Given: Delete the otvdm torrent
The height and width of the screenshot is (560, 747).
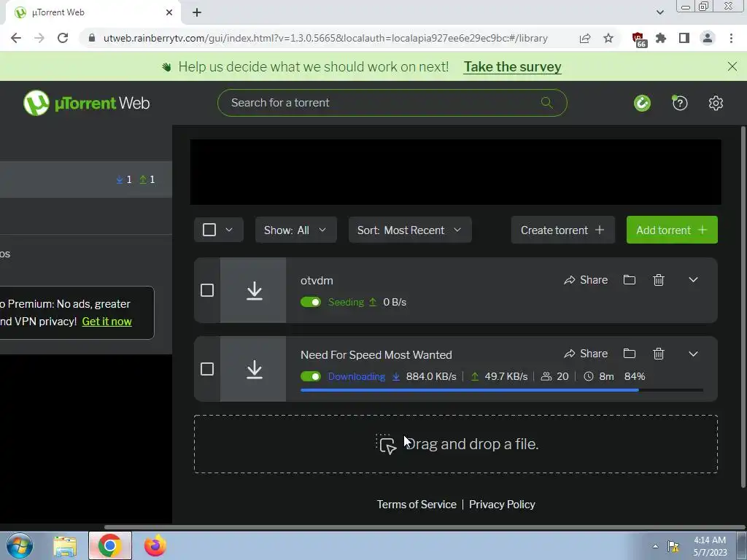Looking at the screenshot, I should 659,280.
